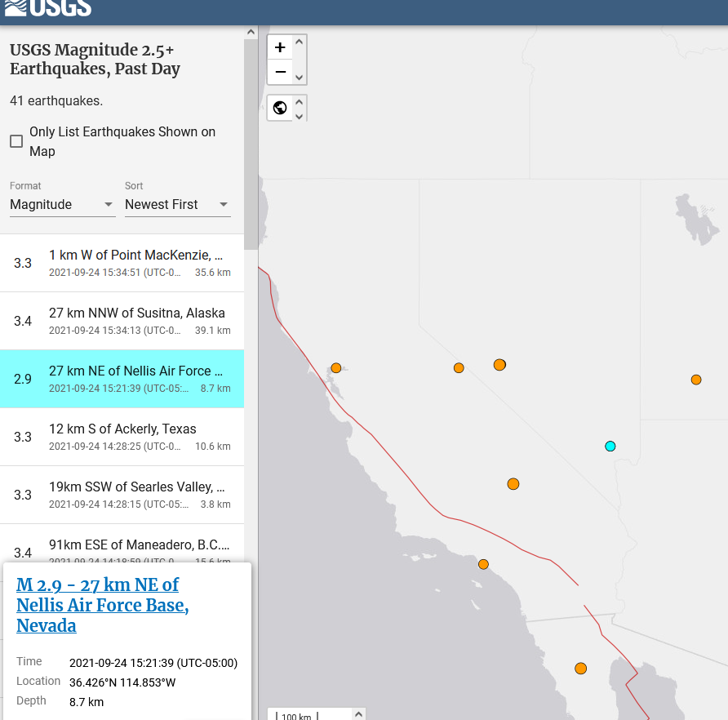Expand the map scale legend arrow

coord(358,714)
